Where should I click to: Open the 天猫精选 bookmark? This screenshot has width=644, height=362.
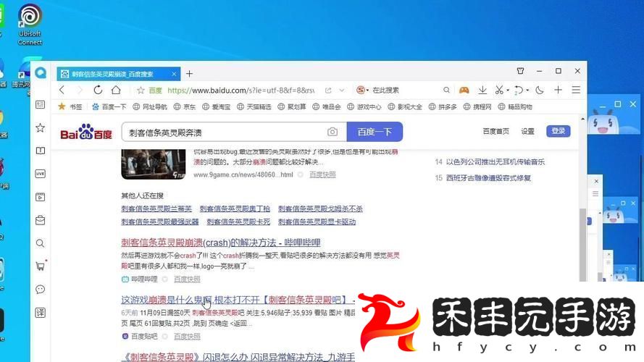(254, 106)
